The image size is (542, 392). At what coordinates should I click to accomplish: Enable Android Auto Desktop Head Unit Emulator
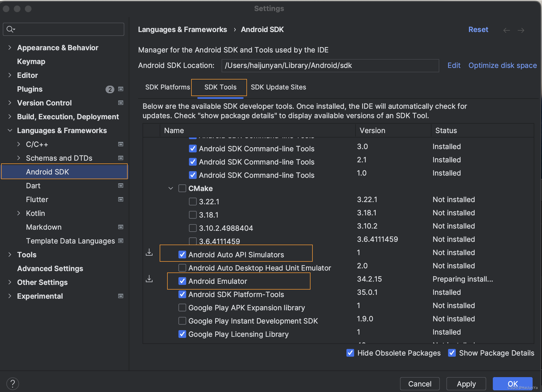[x=181, y=267]
